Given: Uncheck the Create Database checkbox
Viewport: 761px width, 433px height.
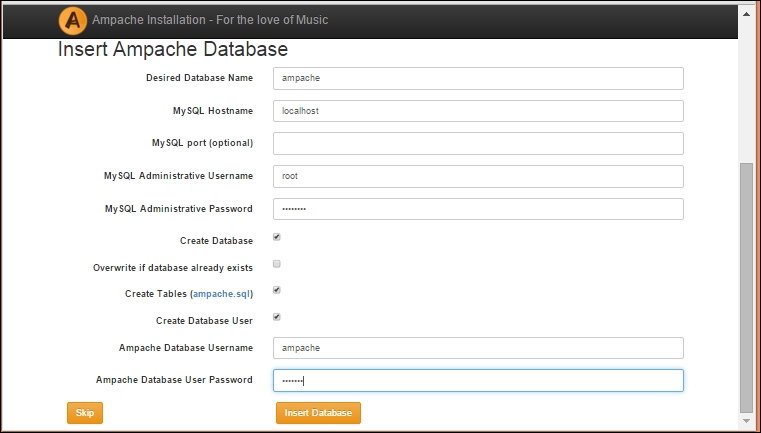Looking at the screenshot, I should point(277,238).
